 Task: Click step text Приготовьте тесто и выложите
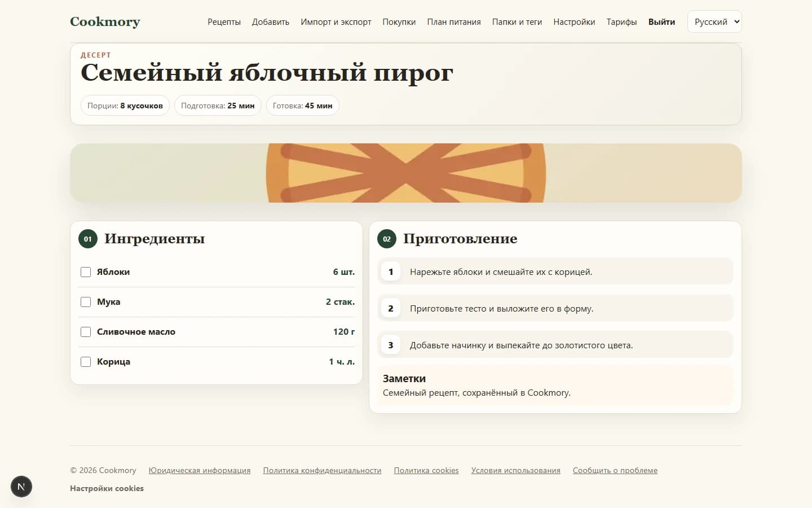coord(502,309)
